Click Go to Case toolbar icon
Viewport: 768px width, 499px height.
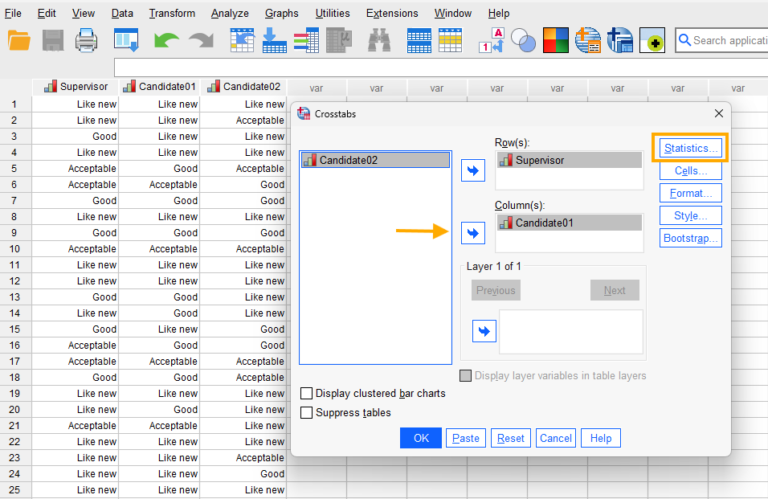click(242, 40)
